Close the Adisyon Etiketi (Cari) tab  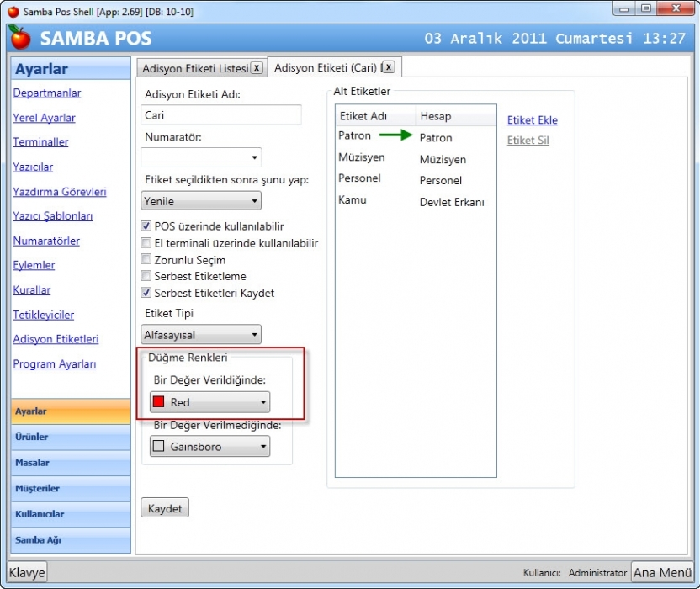pyautogui.click(x=389, y=67)
